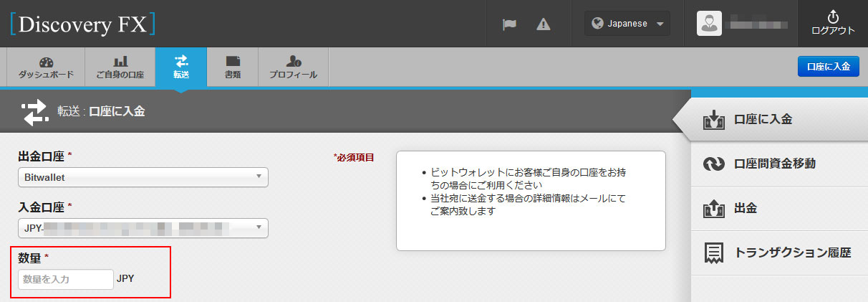
Task: Switch to the 書類 tab
Action: [x=232, y=67]
